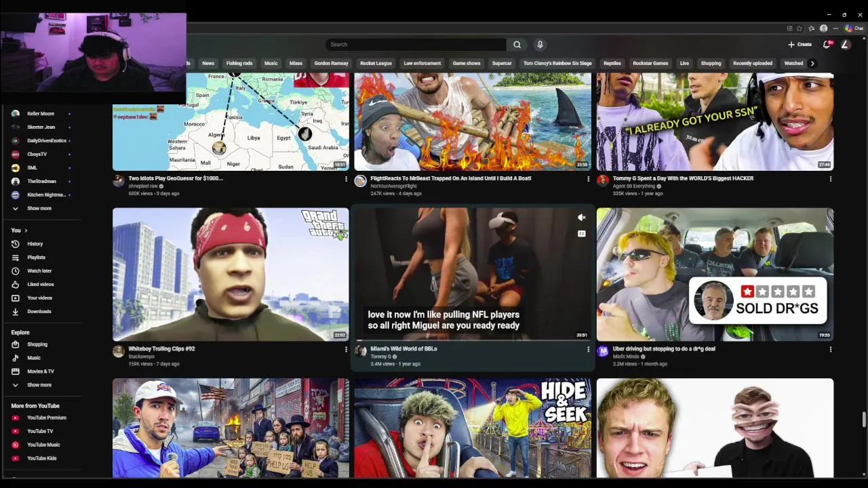Click the YouTube search magnifier button
Screen dimensions: 868x488
[x=517, y=45]
